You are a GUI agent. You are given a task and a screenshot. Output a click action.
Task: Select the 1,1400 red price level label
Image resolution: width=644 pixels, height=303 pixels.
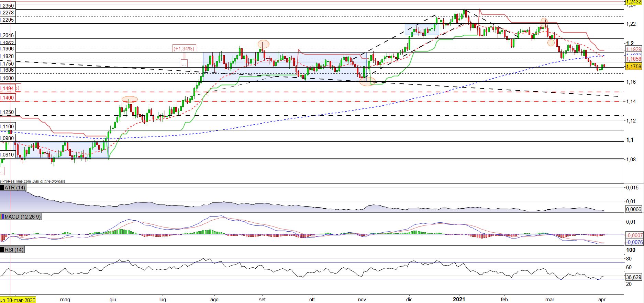[8, 98]
